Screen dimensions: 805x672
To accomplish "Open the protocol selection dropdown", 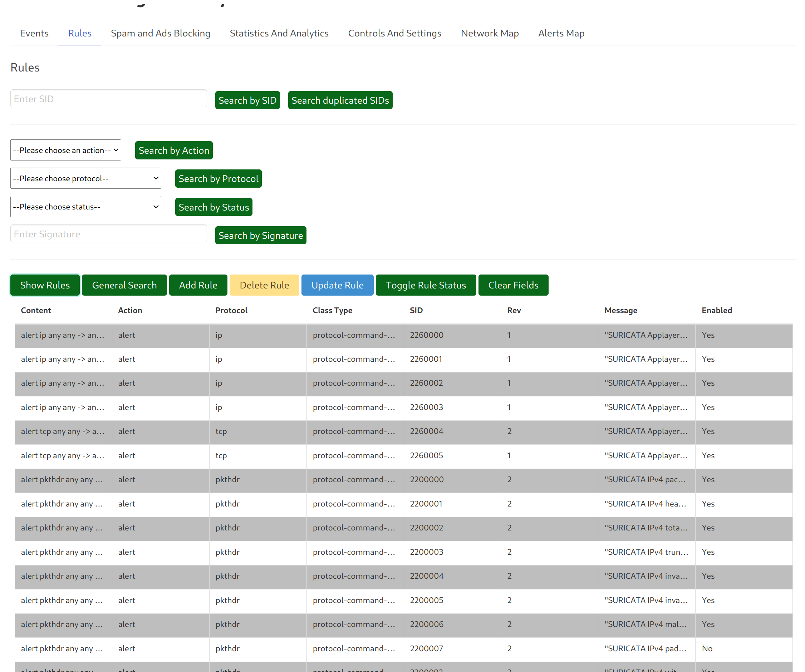I will [85, 178].
